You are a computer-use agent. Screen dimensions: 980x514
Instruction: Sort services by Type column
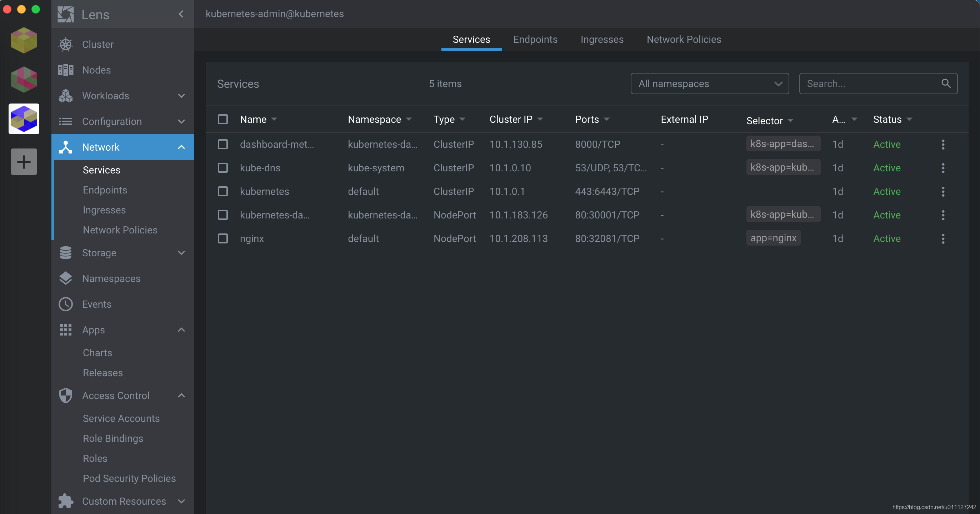(449, 119)
